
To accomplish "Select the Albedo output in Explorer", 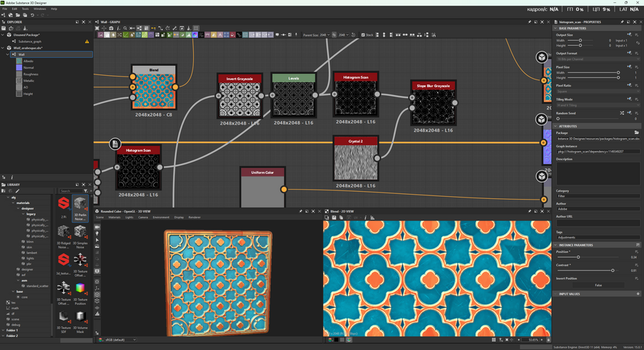I will coord(29,61).
